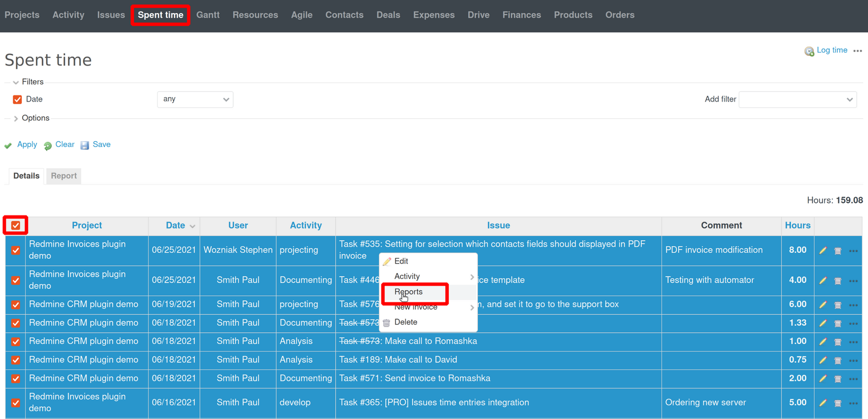Click the trash icon for the 4.00 hours entry

click(x=838, y=281)
